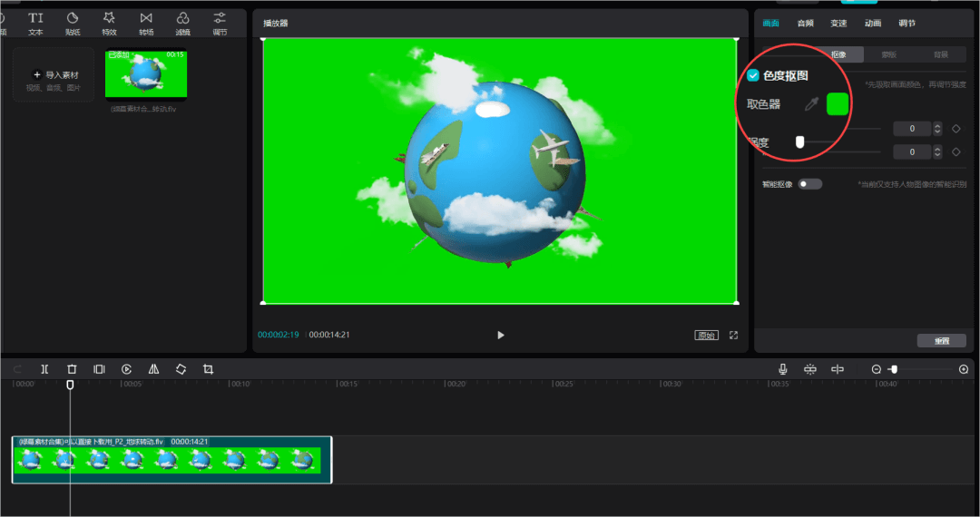Open the 文本 text panel
The width and height of the screenshot is (980, 517).
[35, 24]
